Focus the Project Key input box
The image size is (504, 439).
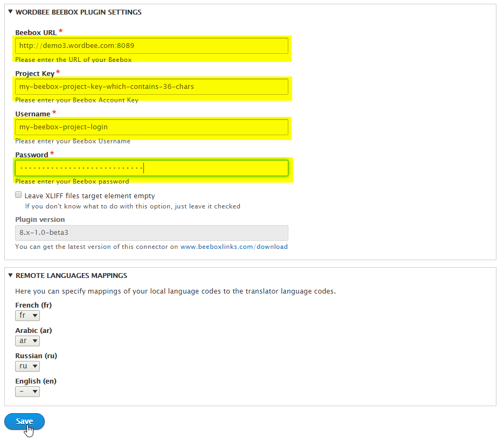(x=151, y=87)
